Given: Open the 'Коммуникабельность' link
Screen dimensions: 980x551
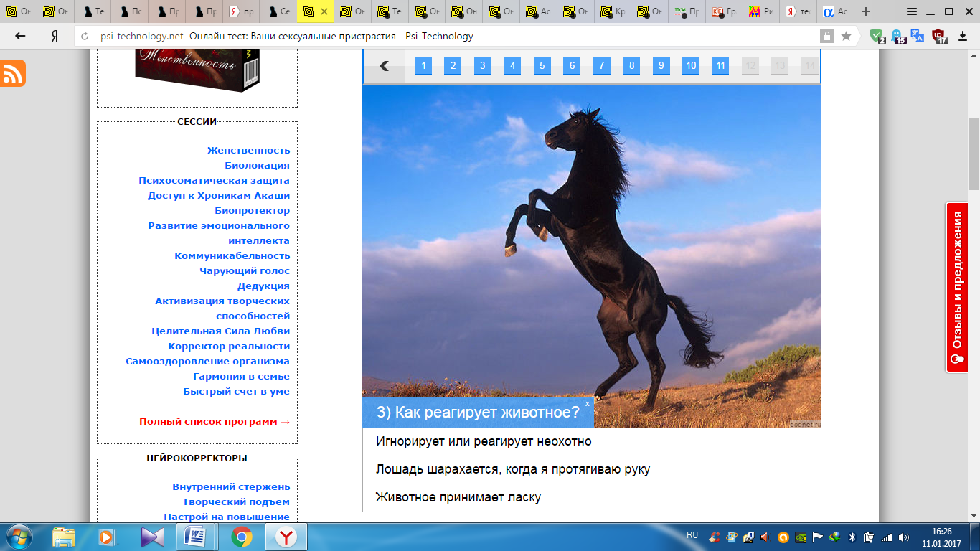Looking at the screenshot, I should coord(232,255).
